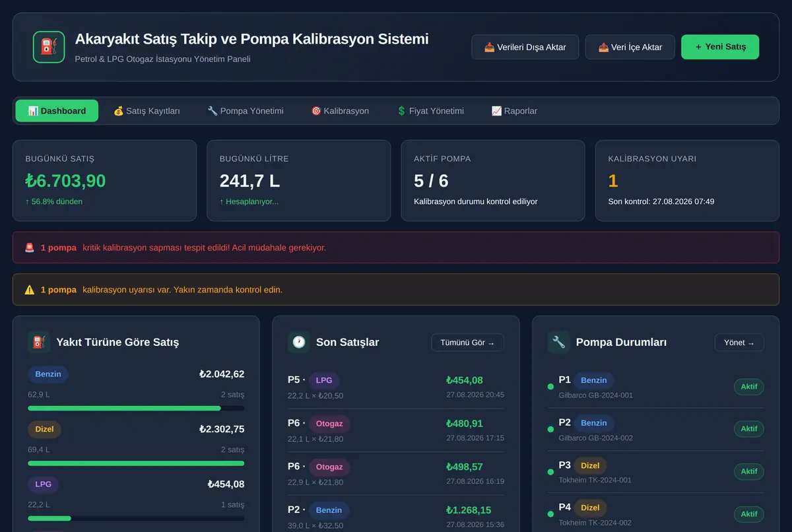Click the Tokheim TK-2024-001 pump model

[x=595, y=480]
